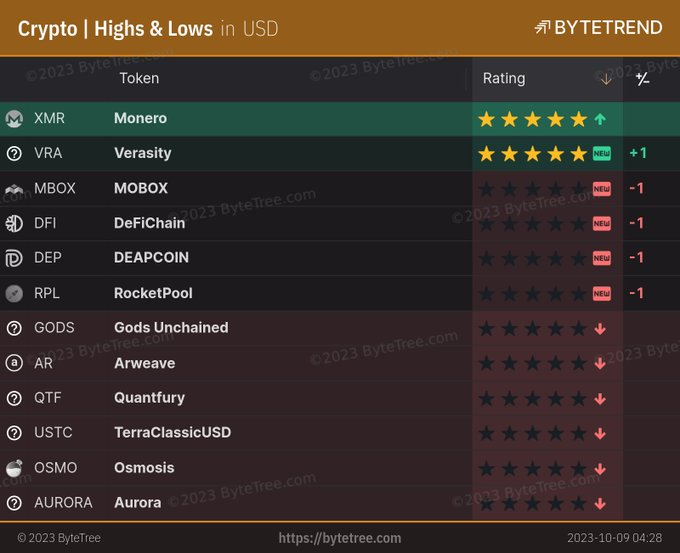This screenshot has height=553, width=680.
Task: Open the https://bytetree.com link
Action: coord(340,538)
